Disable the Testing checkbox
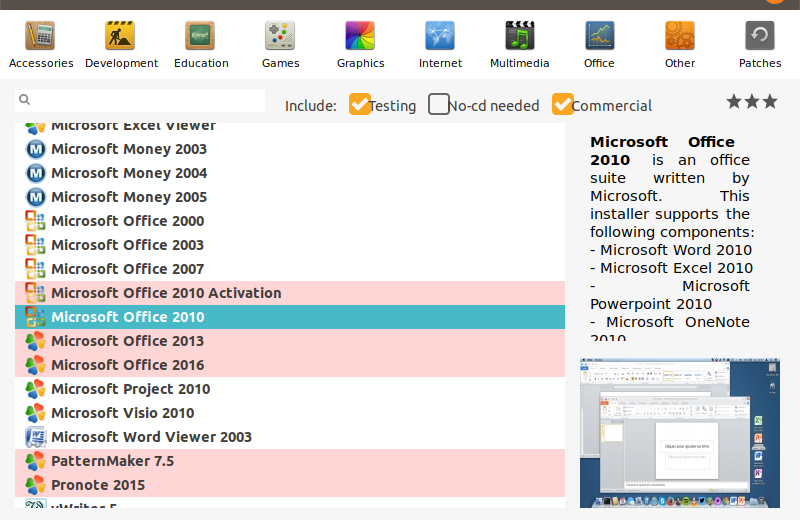Image resolution: width=800 pixels, height=520 pixels. 360,104
